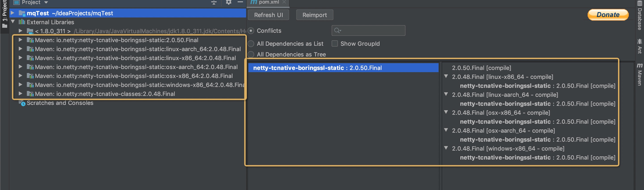Collapse the External Libraries node
This screenshot has height=190, width=644.
tap(13, 22)
